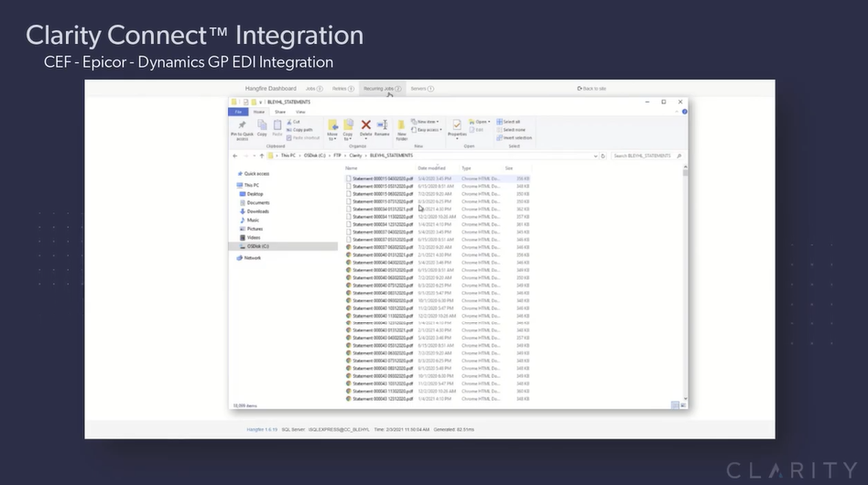Click Paste shortcut in ribbon

[x=303, y=137]
